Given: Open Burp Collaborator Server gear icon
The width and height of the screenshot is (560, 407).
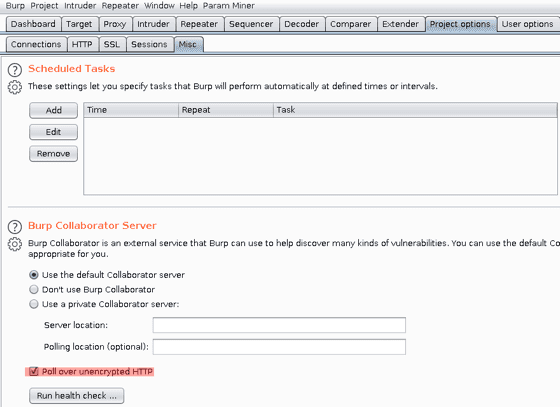Looking at the screenshot, I should tap(15, 244).
